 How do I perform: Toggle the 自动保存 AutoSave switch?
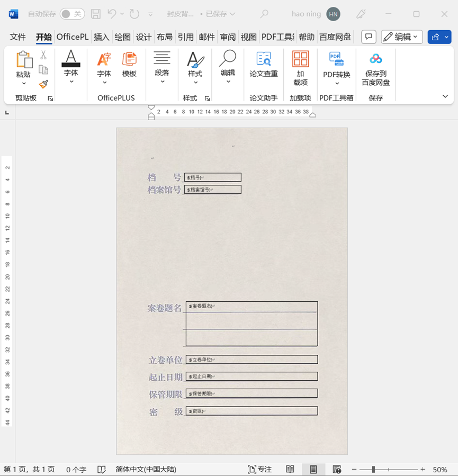tap(72, 14)
